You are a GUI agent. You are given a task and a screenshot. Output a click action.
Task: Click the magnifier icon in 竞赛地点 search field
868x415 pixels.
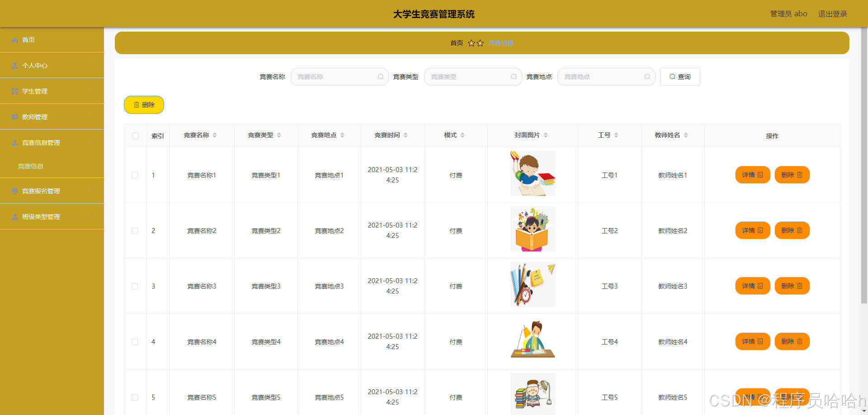point(647,77)
